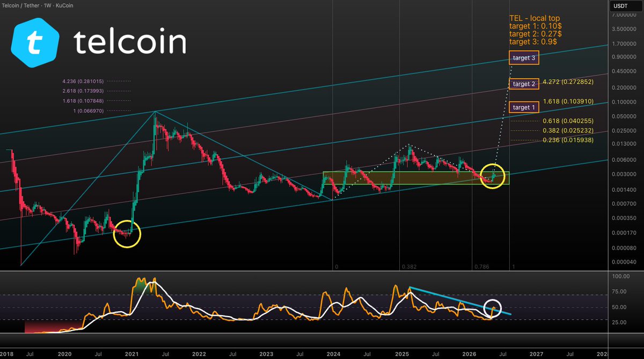This screenshot has height=359, width=644.
Task: Click the 0.000170 price axis label
Action: coord(623,233)
